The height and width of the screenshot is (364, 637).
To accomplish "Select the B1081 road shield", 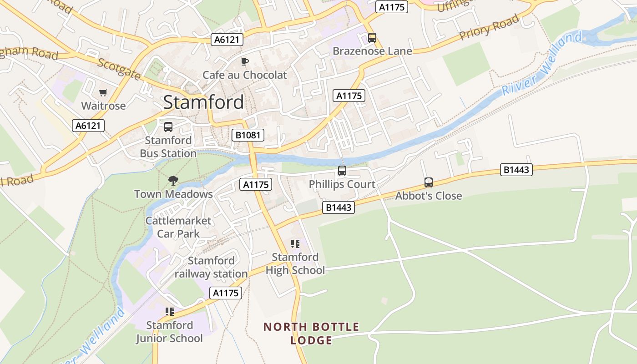I will pos(248,135).
